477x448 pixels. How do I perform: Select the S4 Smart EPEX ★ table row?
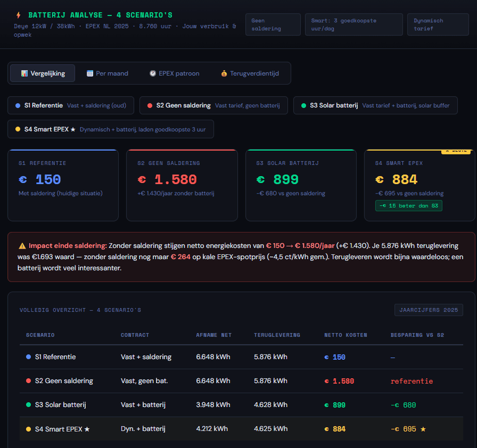(x=241, y=429)
